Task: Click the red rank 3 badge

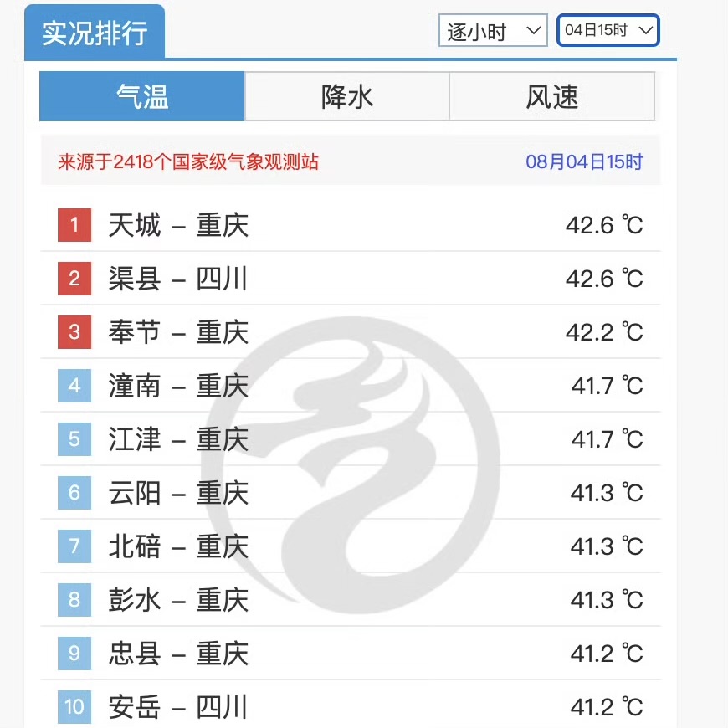Action: pos(74,332)
